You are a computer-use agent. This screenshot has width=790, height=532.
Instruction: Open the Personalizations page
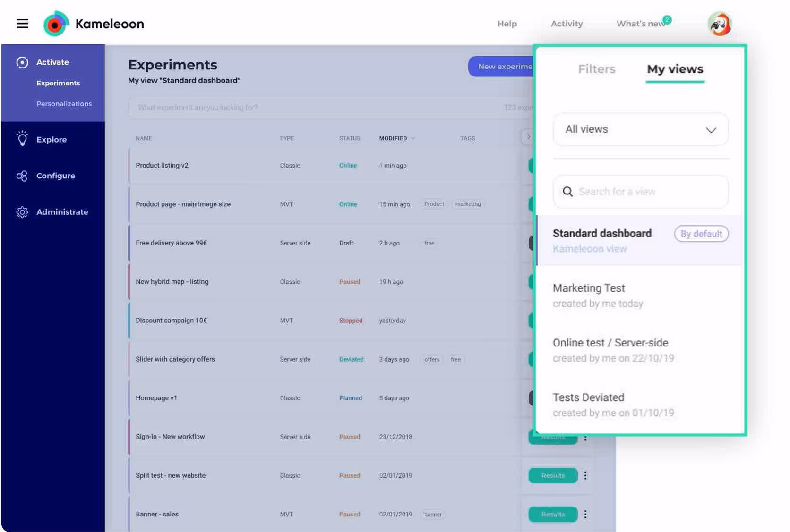coord(64,103)
